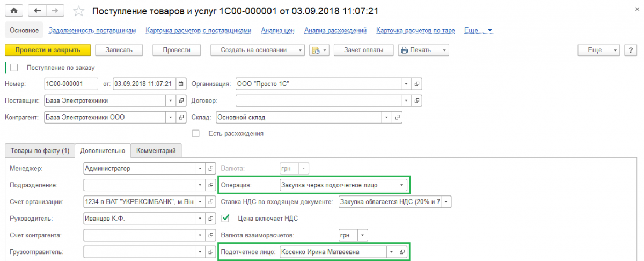The width and height of the screenshot is (644, 261).
Task: Open the Договор record icon
Action: pos(417,100)
